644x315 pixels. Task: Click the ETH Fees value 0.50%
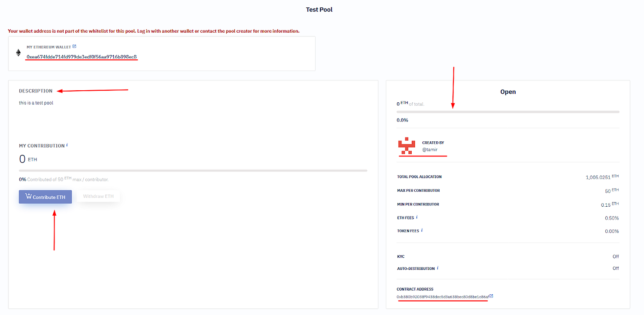click(x=612, y=218)
